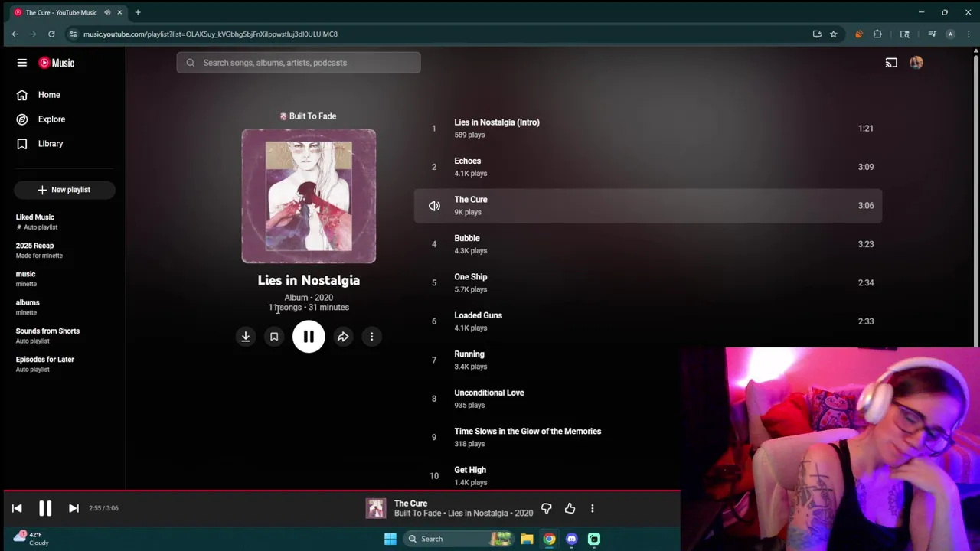
Task: Click speaker icon on The Cure row
Action: click(x=434, y=206)
